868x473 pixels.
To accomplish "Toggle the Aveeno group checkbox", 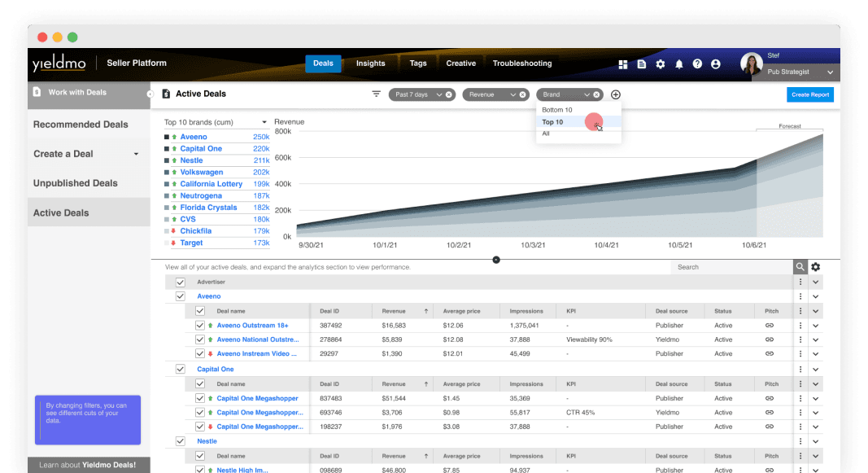I will tap(181, 296).
